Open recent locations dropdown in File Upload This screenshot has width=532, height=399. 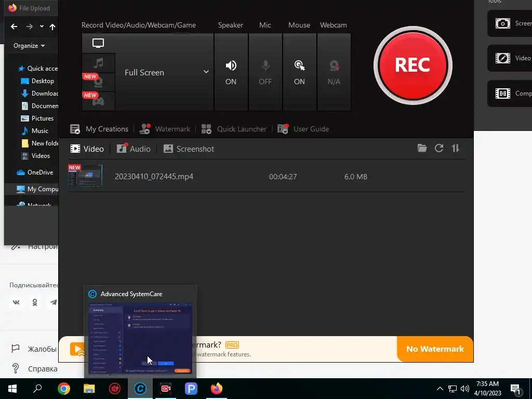[x=42, y=26]
